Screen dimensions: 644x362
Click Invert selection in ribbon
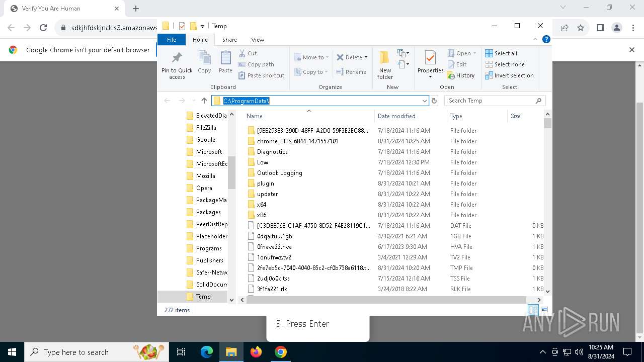pyautogui.click(x=509, y=75)
